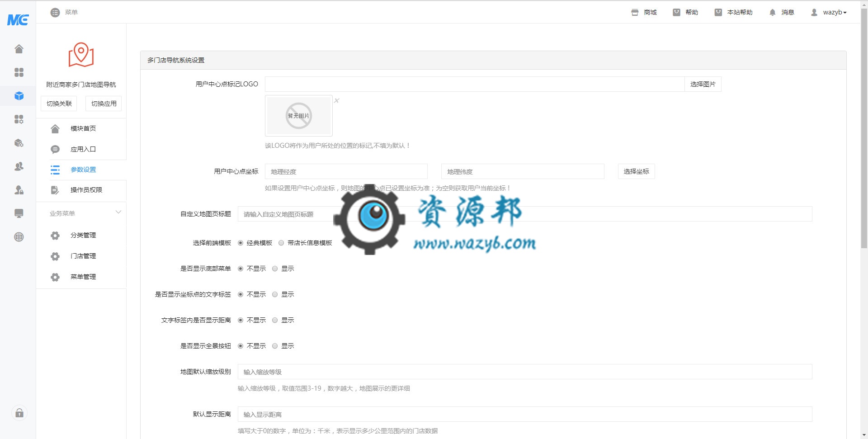This screenshot has height=439, width=868.
Task: Focus the 用户中心点标记LOGO path field
Action: coord(475,84)
